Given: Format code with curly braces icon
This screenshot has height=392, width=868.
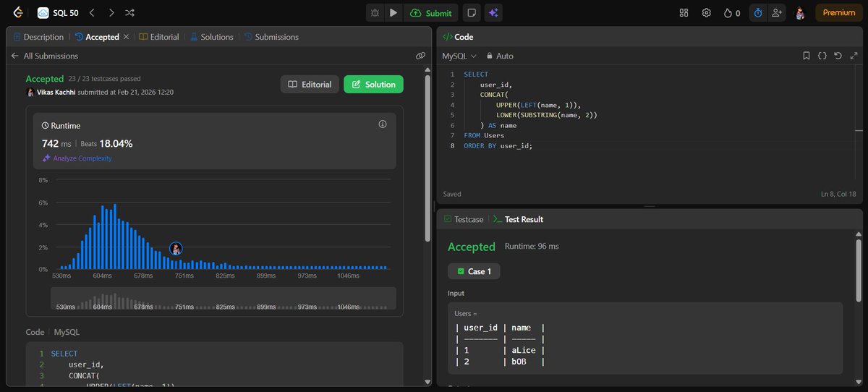Looking at the screenshot, I should pyautogui.click(x=822, y=56).
